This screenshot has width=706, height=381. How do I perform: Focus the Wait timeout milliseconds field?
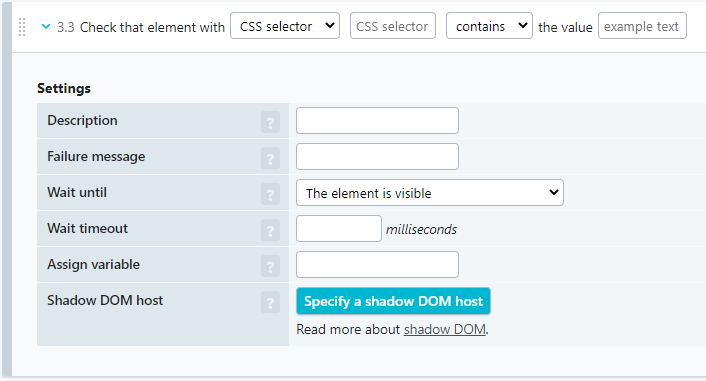tap(339, 228)
